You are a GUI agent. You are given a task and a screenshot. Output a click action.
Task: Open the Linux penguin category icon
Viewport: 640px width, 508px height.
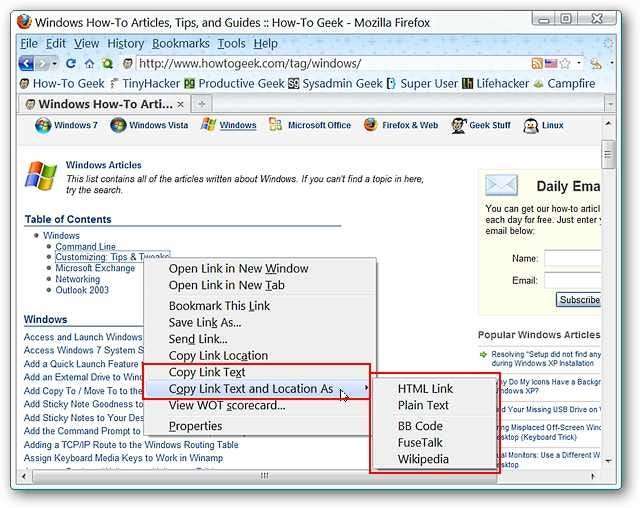click(x=531, y=126)
